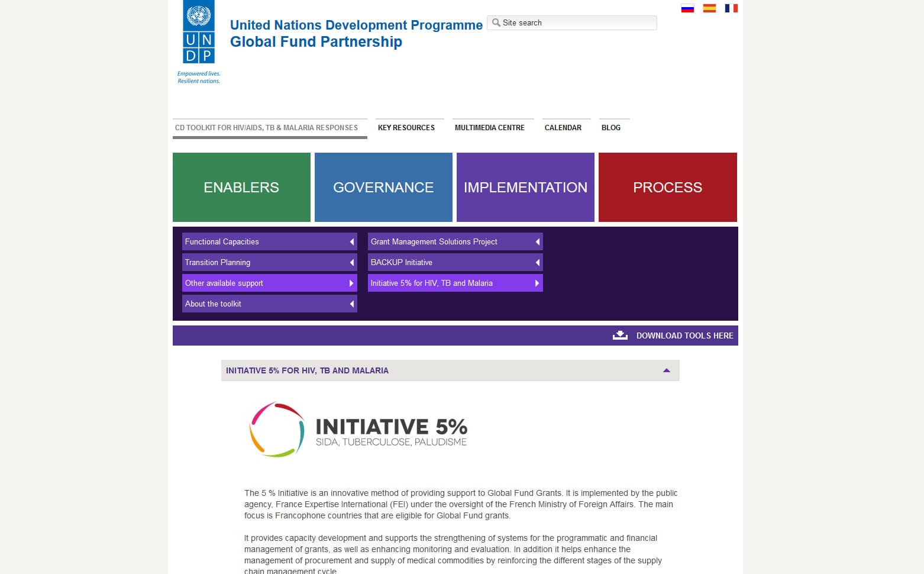Open the Blog tab
The height and width of the screenshot is (574, 924).
614,128
